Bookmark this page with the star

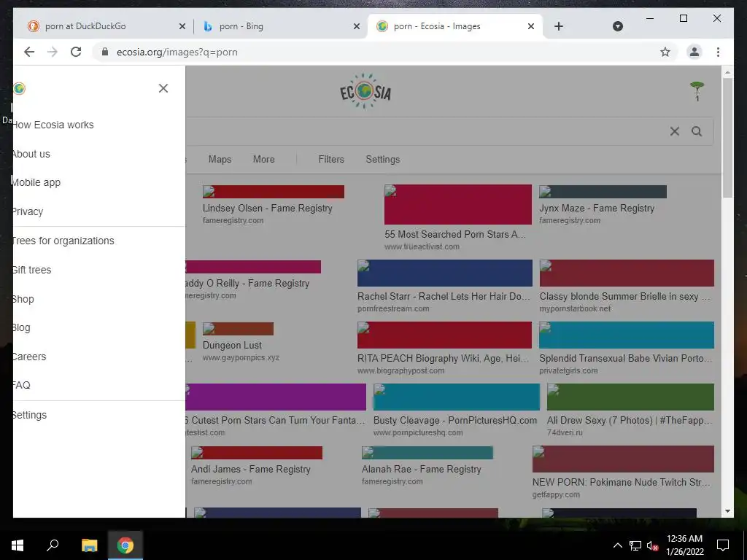click(665, 52)
